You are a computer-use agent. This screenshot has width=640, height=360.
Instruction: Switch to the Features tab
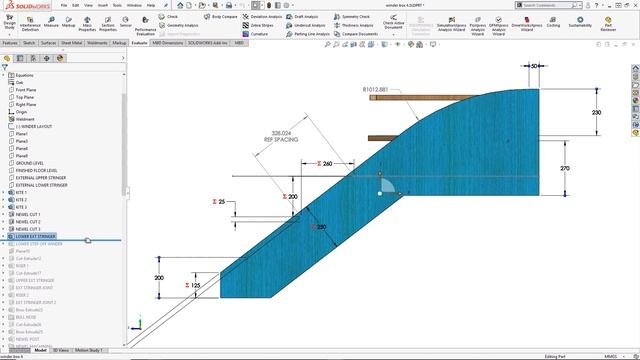click(10, 43)
